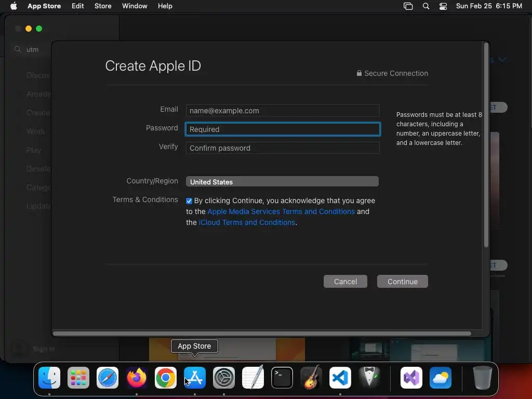The image size is (532, 399).
Task: Click the vertical scrollbar of the dialog
Action: pos(486,145)
